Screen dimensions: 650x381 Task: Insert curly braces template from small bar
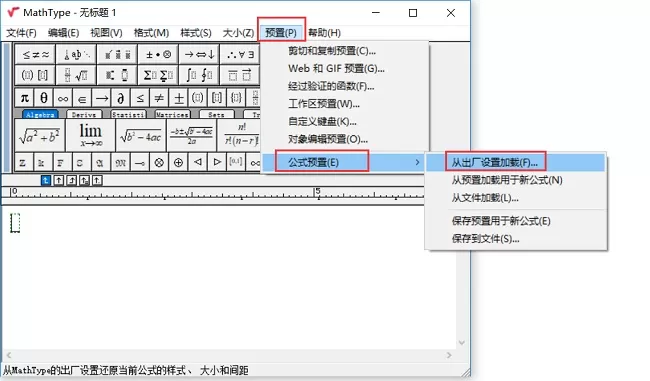tap(236, 98)
